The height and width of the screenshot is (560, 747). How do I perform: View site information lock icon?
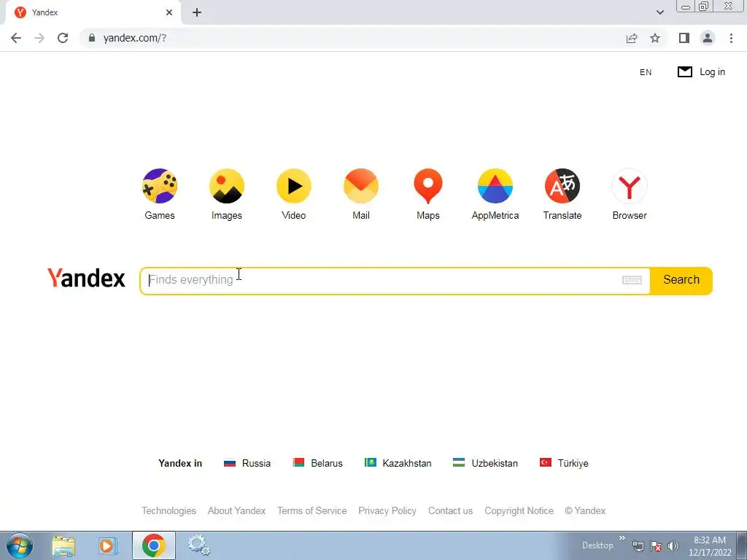(92, 38)
